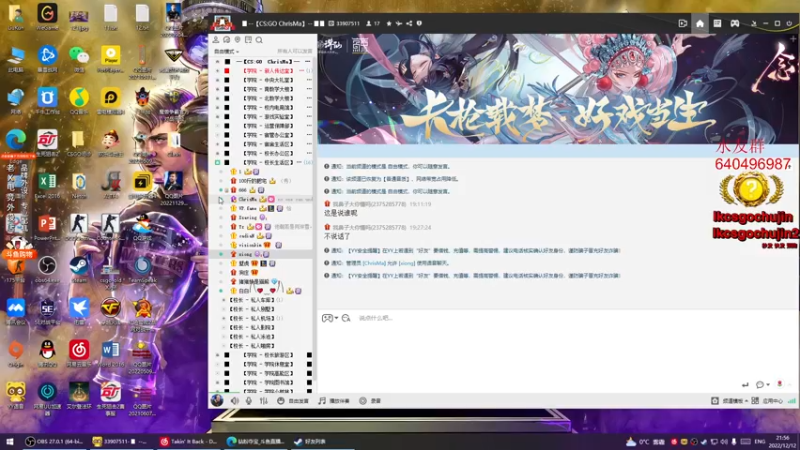Open the user profile icon in channel toolbar
The image size is (800, 450).
tap(216, 40)
